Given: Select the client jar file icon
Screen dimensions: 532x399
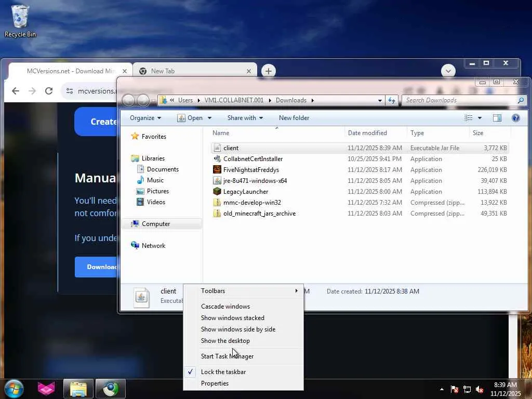Looking at the screenshot, I should pos(217,148).
